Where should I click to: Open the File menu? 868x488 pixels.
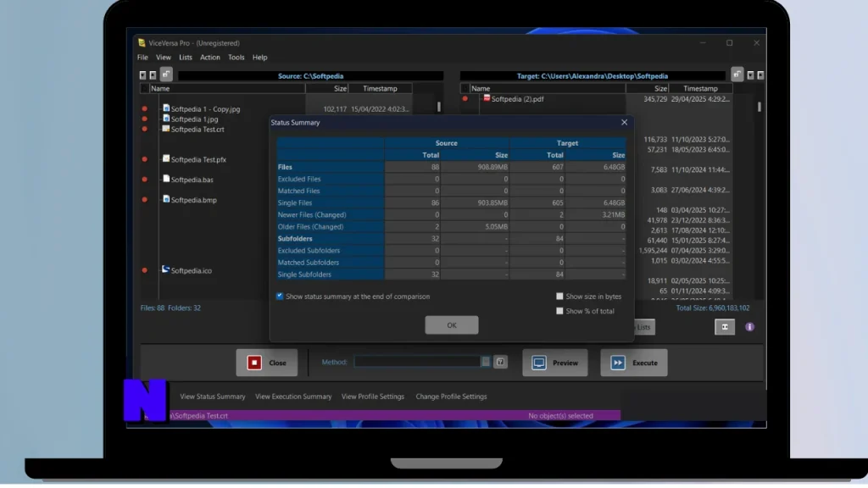[x=142, y=57]
